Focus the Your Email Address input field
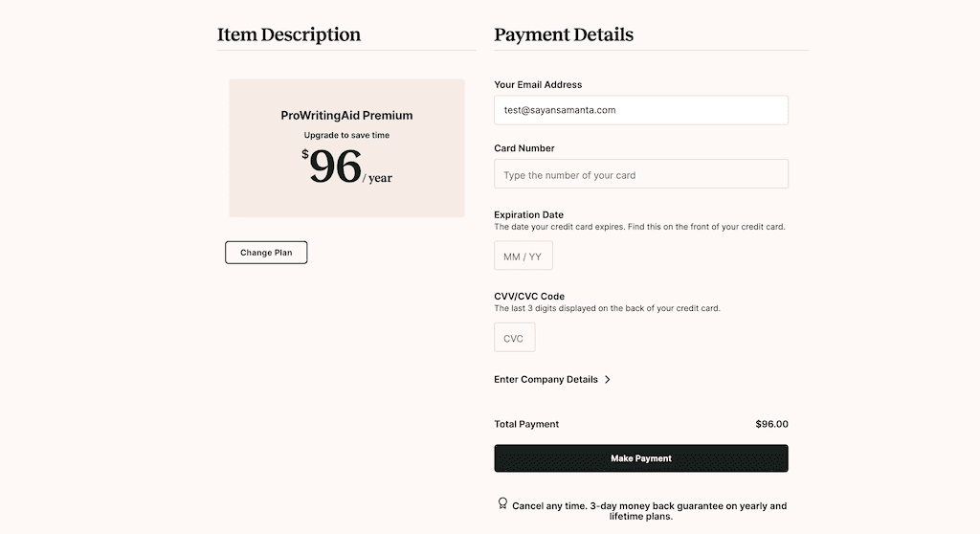 pos(640,110)
